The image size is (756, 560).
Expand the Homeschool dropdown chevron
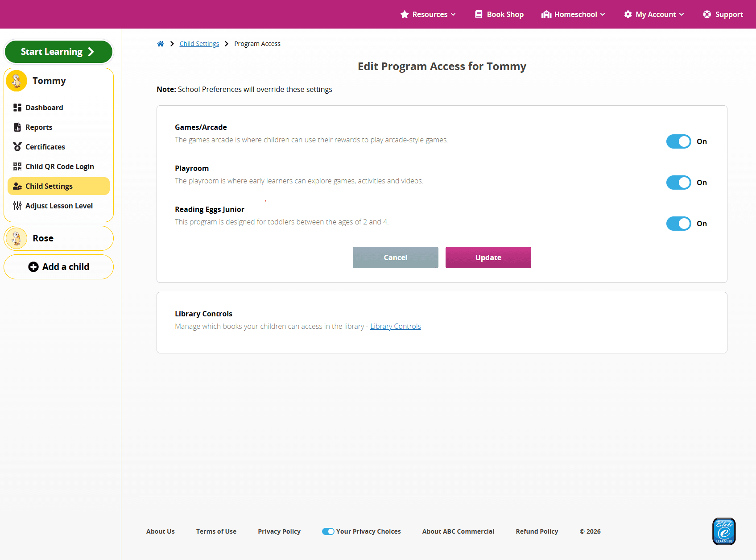click(x=603, y=14)
